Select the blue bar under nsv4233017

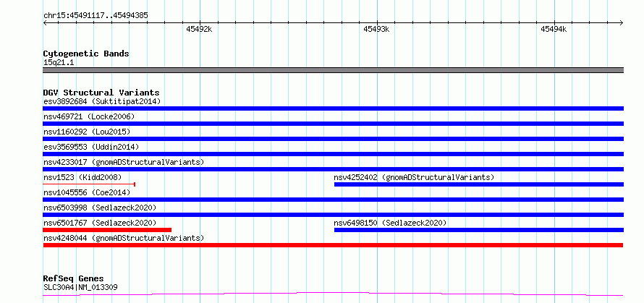pos(333,169)
